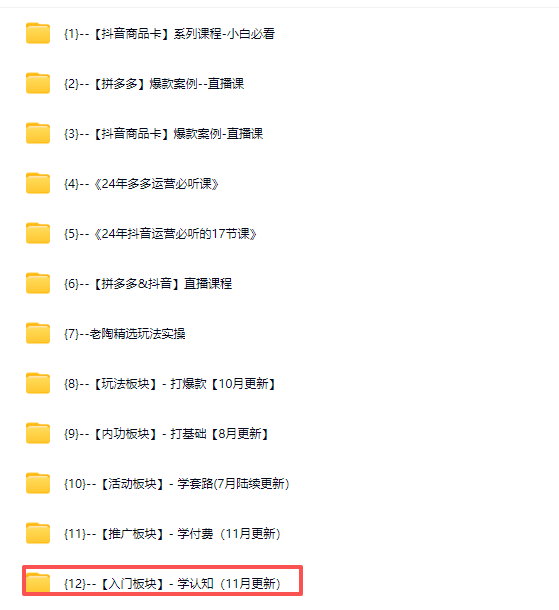The image size is (559, 610).
Task: Select the folder icon for {8} 玩法板块
Action: point(38,384)
